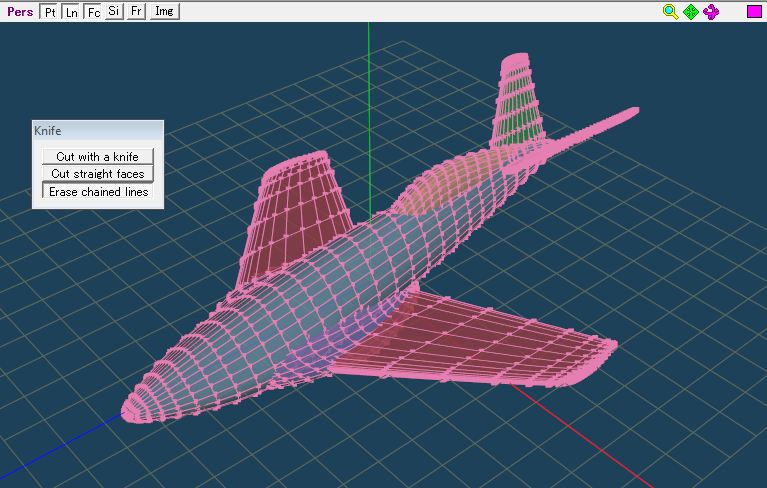Click the magnifier zoom view icon
The image size is (767, 488).
click(x=670, y=12)
